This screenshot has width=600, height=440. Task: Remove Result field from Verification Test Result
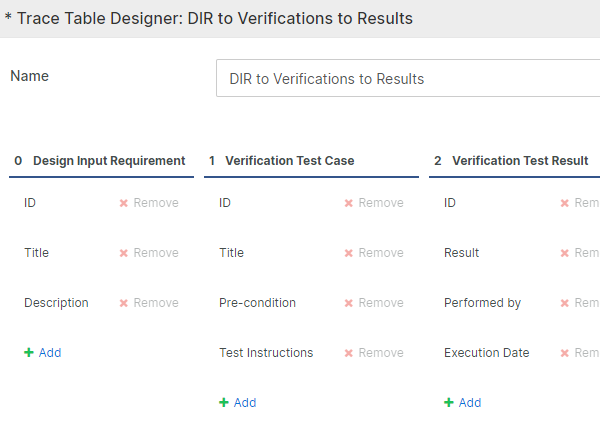point(582,253)
